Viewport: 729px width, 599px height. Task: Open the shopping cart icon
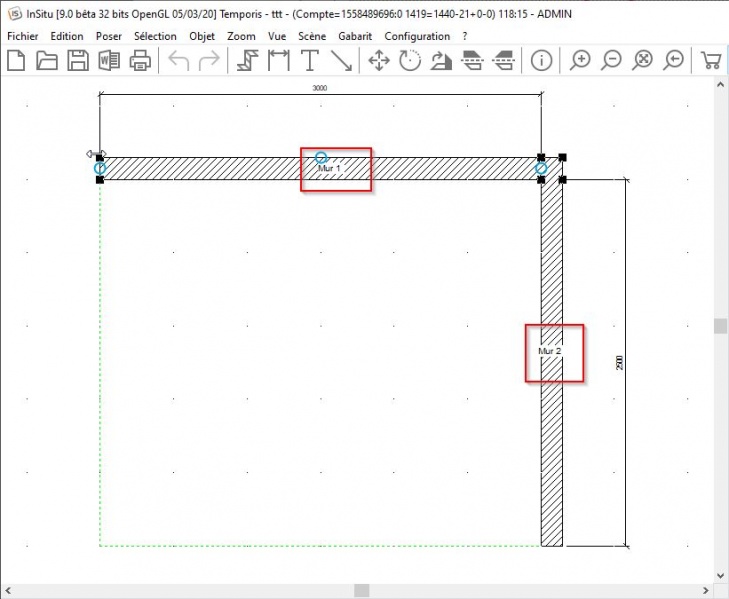[711, 61]
